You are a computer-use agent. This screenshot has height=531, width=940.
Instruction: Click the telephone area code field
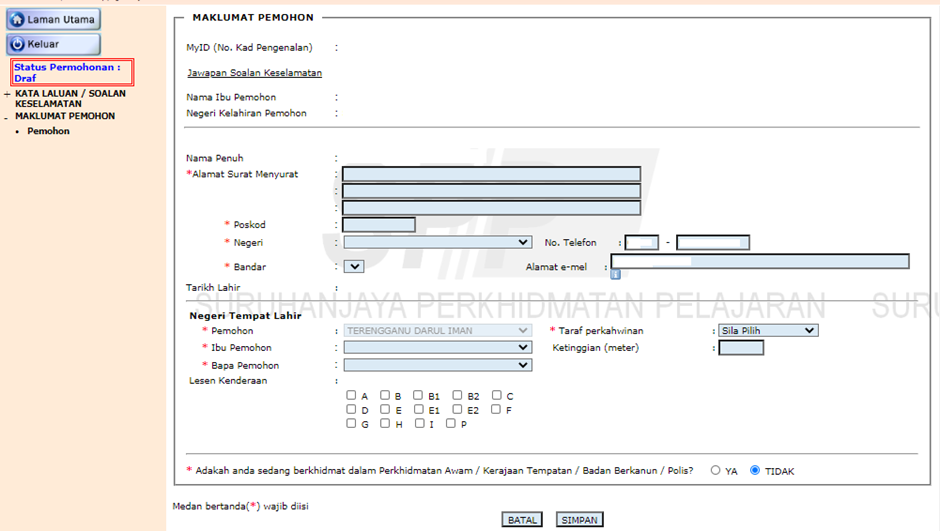point(641,243)
